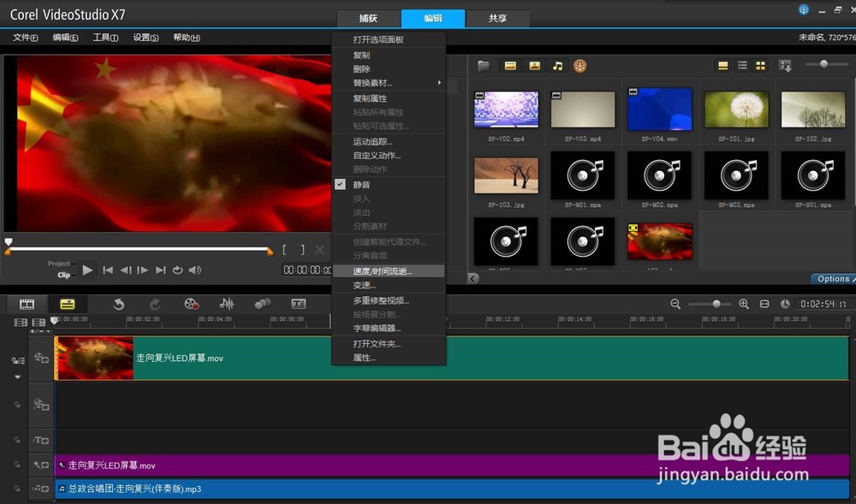Switch to Timeline view icon
Screen dimensions: 856x504
coord(67,305)
